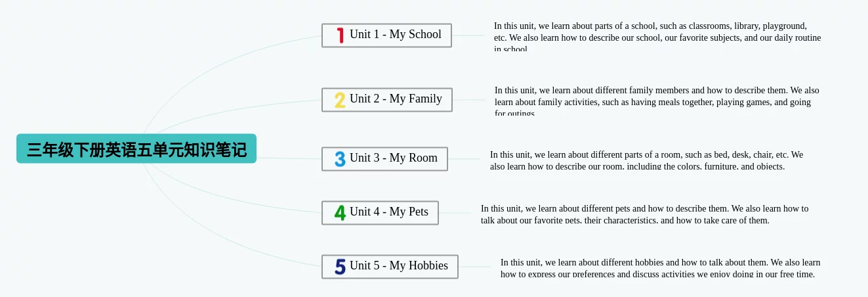This screenshot has height=297, width=868.
Task: Click the description about different hobbies
Action: (661, 268)
